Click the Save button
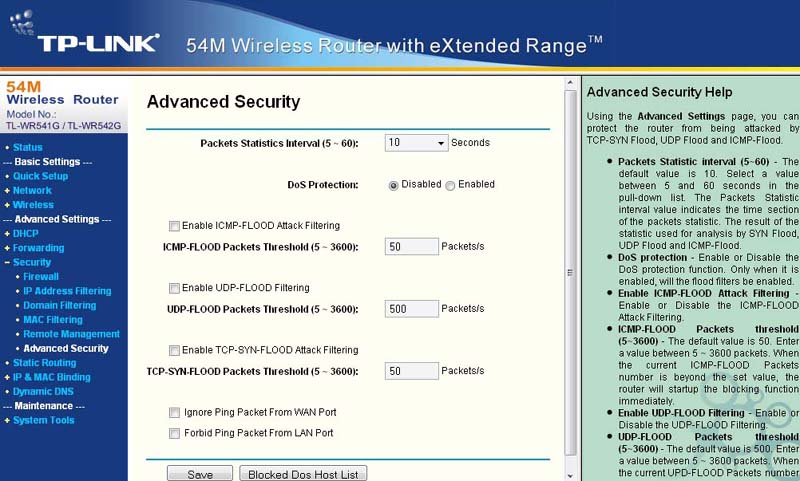Screen dimensions: 800x481 (x=200, y=474)
